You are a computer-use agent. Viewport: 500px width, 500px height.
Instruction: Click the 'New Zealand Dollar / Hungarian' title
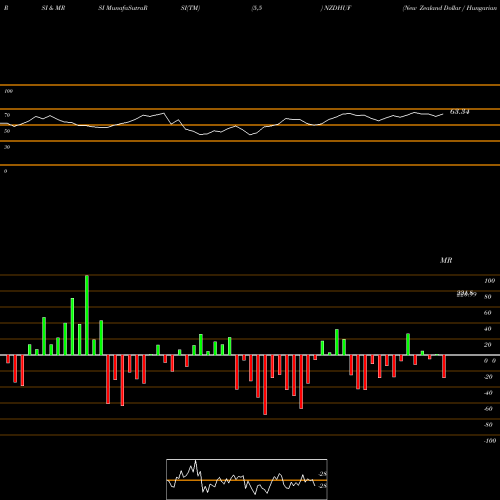click(x=450, y=8)
